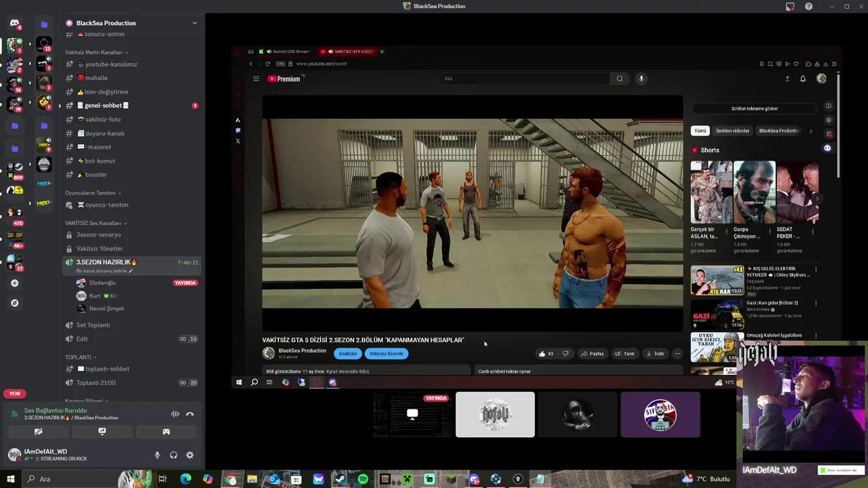Collapse the Oyuncuların Tanıtımı category

[x=93, y=193]
